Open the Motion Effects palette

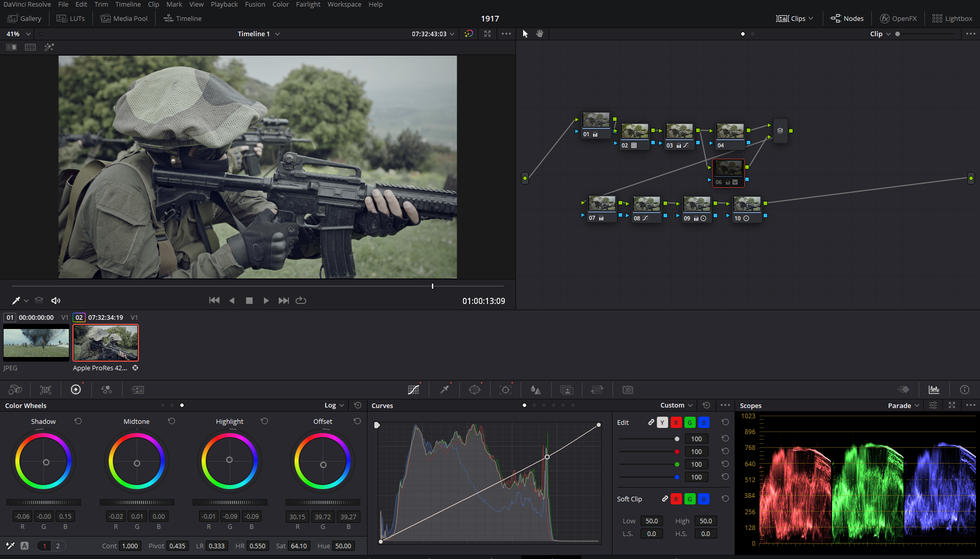138,390
